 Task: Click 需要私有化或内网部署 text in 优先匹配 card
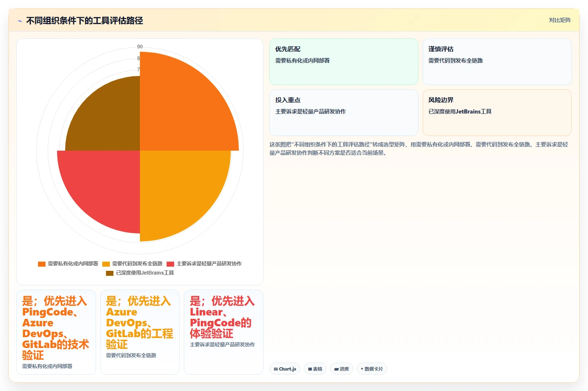click(302, 61)
